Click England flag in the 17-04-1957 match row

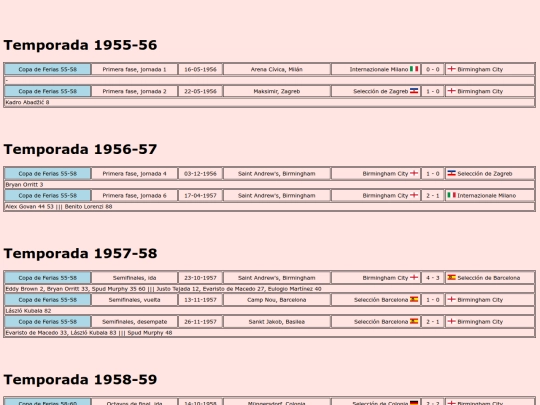tap(414, 195)
